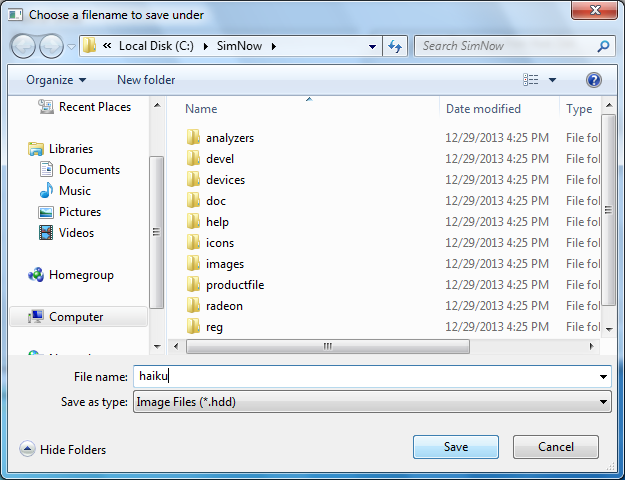Open the Save as type dropdown
625x480 pixels.
pyautogui.click(x=372, y=402)
